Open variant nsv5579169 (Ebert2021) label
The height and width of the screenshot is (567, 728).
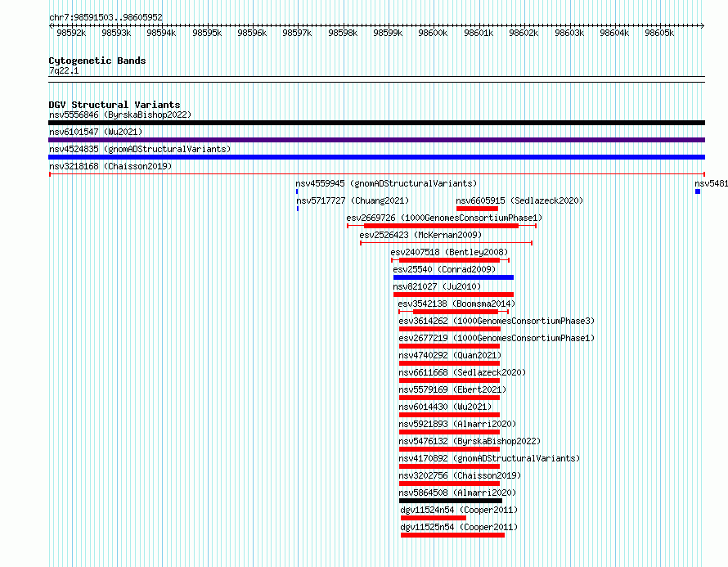(x=452, y=389)
